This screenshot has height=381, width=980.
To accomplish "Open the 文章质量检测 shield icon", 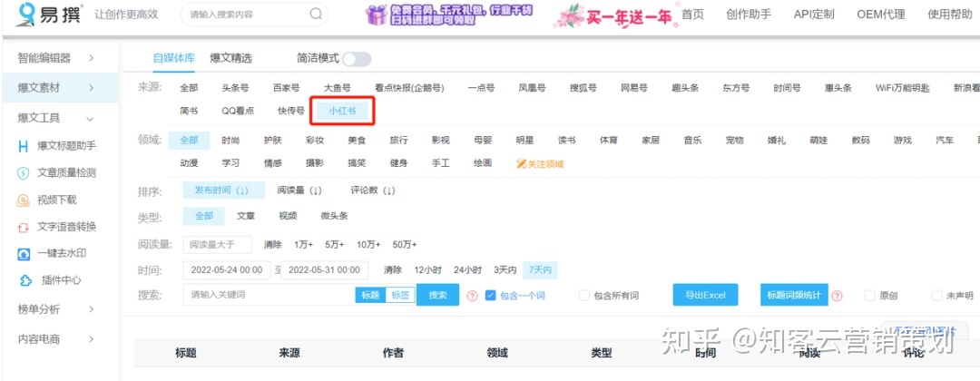I will pos(23,173).
